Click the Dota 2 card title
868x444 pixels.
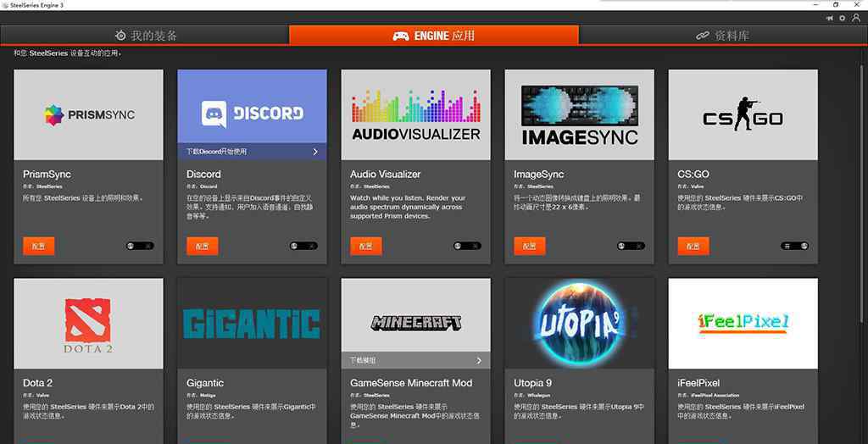38,383
